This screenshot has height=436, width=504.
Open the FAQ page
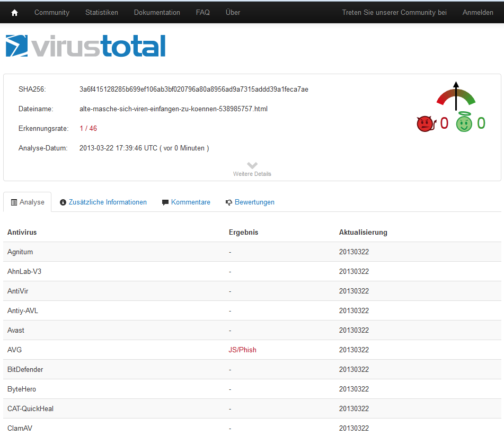pos(203,13)
